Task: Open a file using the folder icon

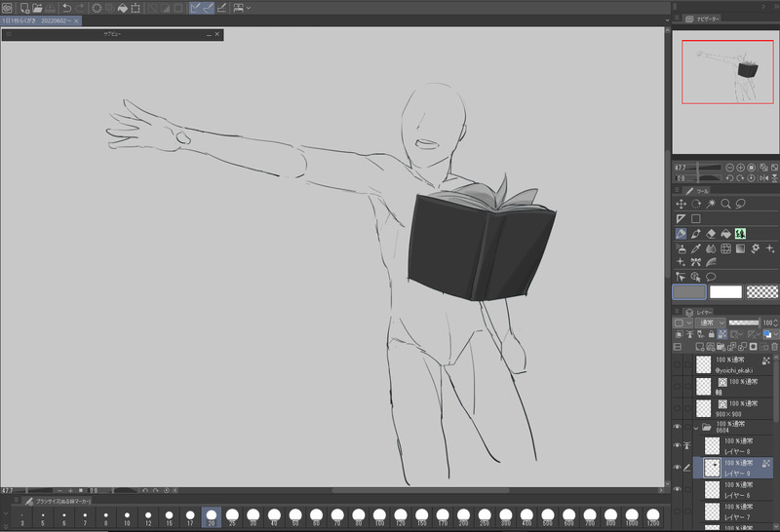Action: click(37, 8)
